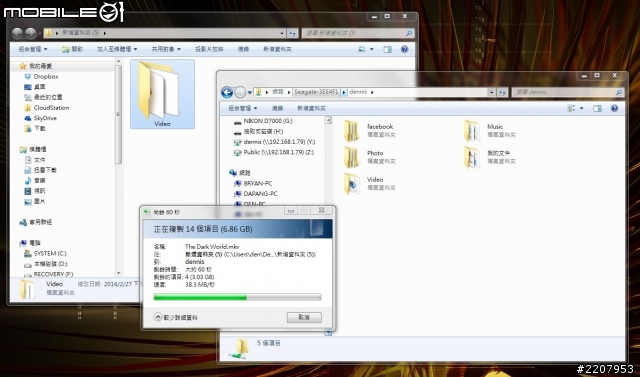Open the Music folder in dennis window

point(489,130)
